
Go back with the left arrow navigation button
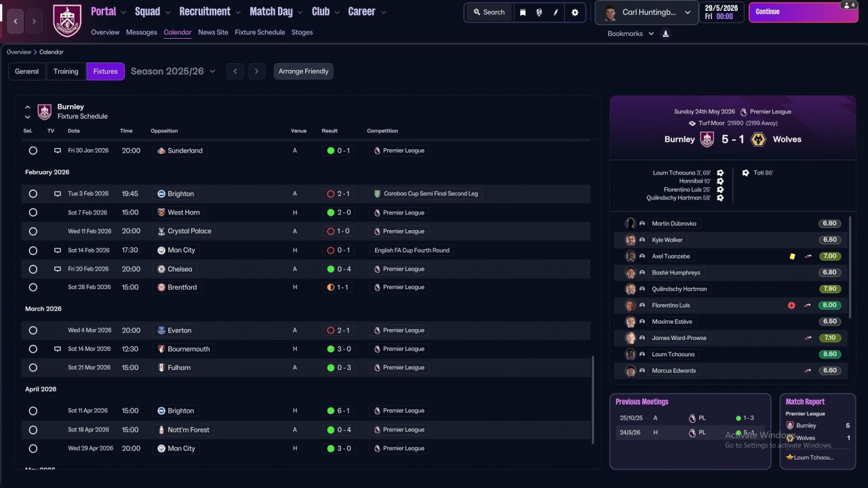click(x=16, y=21)
